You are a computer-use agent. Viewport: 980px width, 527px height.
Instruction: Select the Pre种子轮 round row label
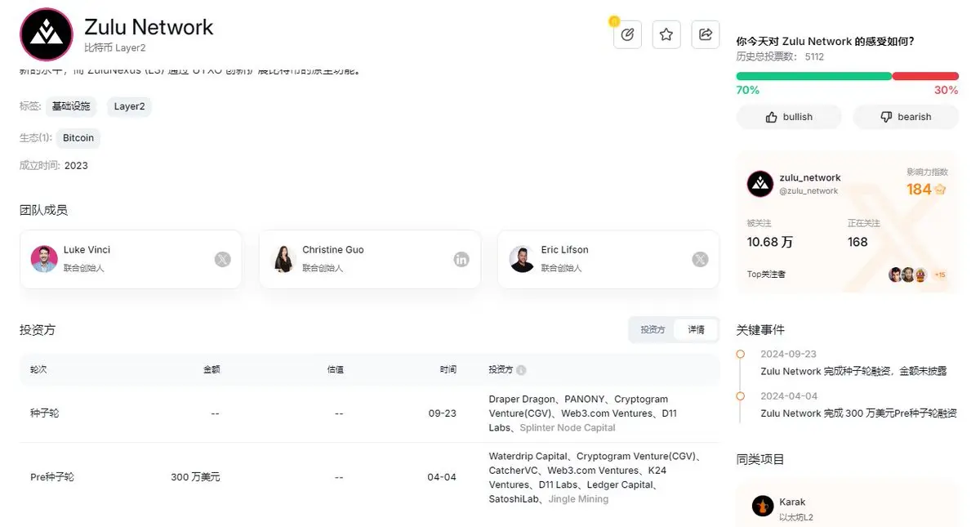(52, 476)
